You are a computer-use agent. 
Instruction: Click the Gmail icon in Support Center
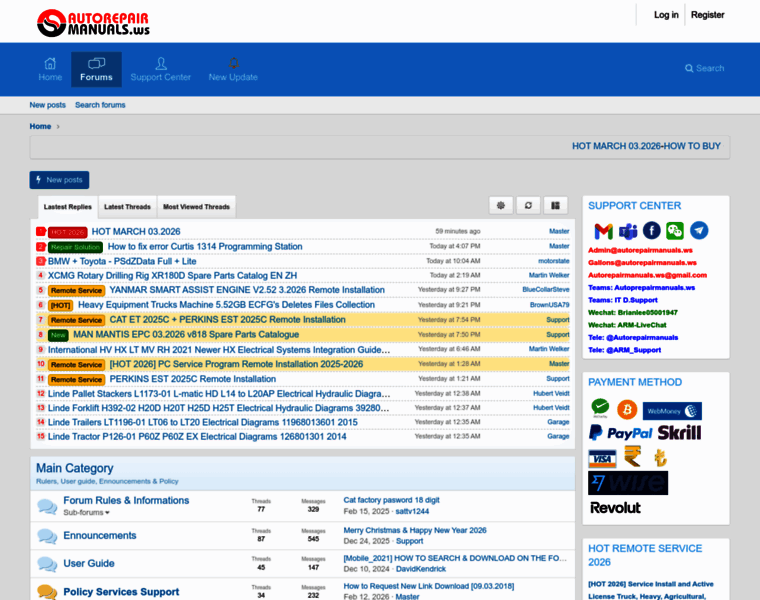pyautogui.click(x=603, y=231)
